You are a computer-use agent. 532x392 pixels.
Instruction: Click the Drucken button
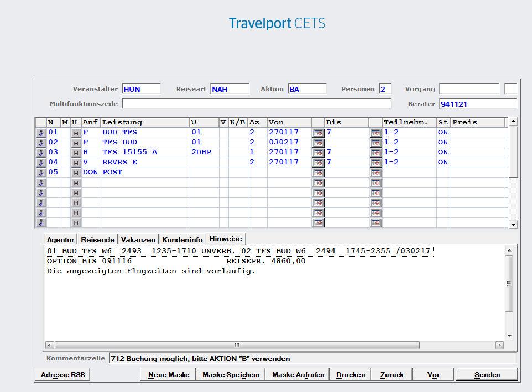click(351, 375)
